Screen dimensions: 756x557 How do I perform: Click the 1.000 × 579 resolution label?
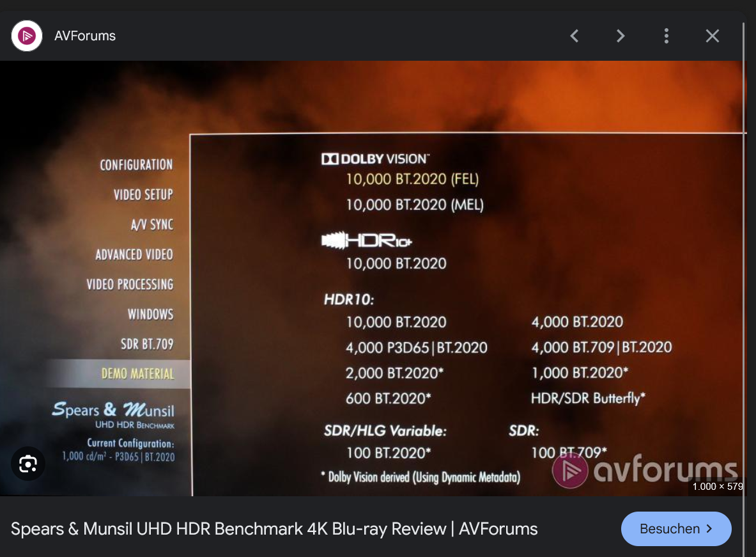[x=716, y=487]
